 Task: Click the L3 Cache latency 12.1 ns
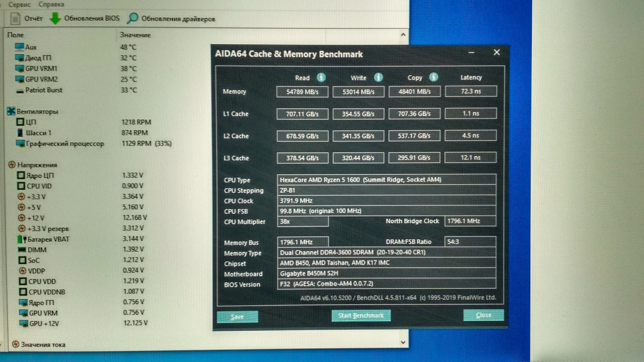(470, 157)
